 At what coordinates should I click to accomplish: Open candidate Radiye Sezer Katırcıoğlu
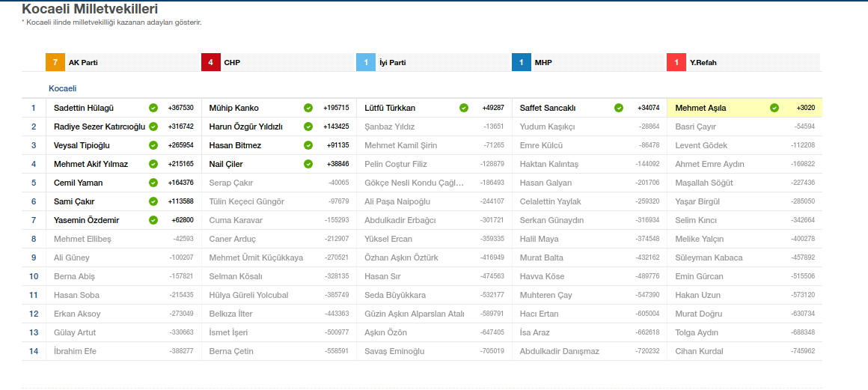(x=99, y=127)
